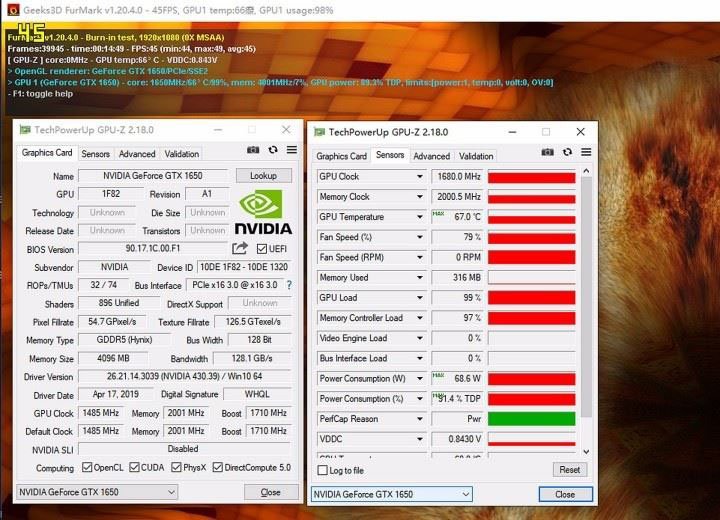
Task: Toggle the PhysX checkbox
Action: 176,467
